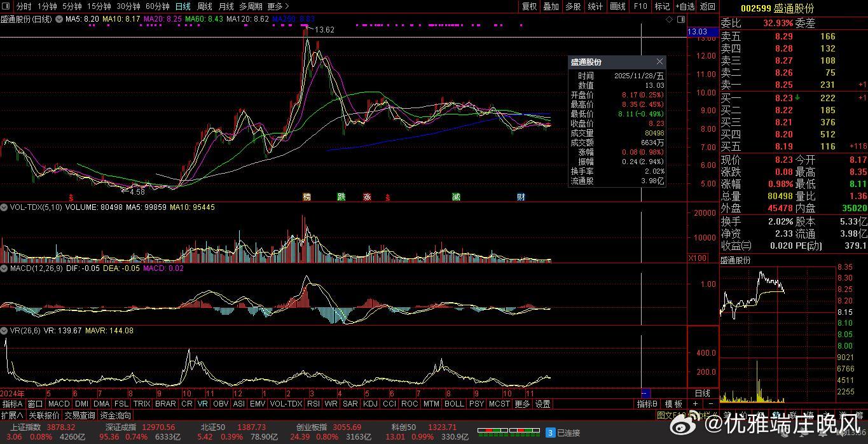Select the 15分钟 period
Screen dimensions: 868x444
coord(99,6)
